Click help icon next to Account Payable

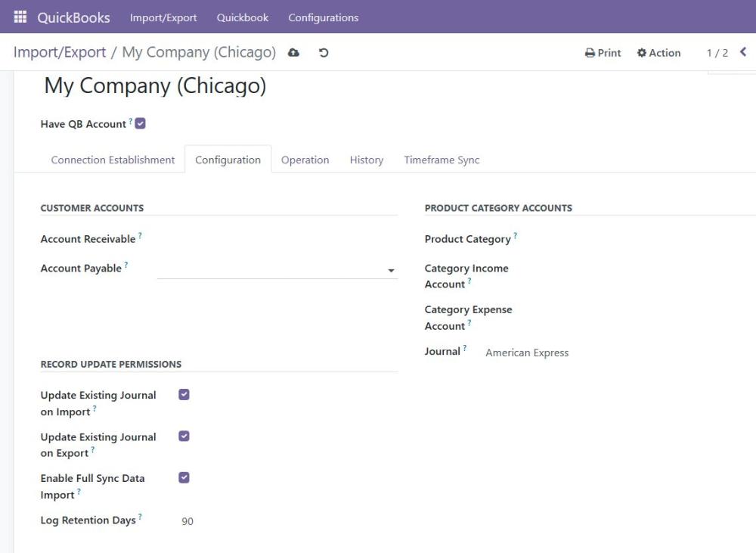pyautogui.click(x=125, y=265)
